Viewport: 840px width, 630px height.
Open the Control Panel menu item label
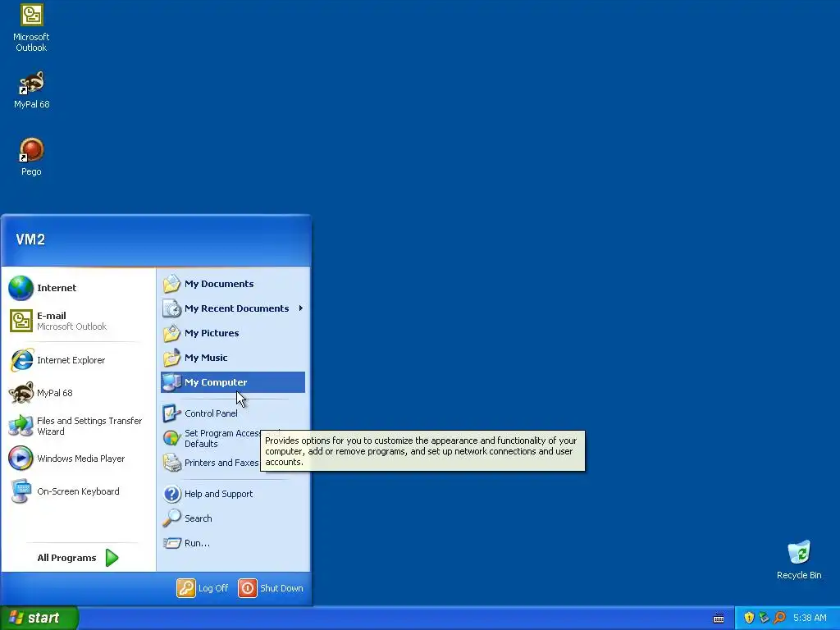[x=211, y=413]
